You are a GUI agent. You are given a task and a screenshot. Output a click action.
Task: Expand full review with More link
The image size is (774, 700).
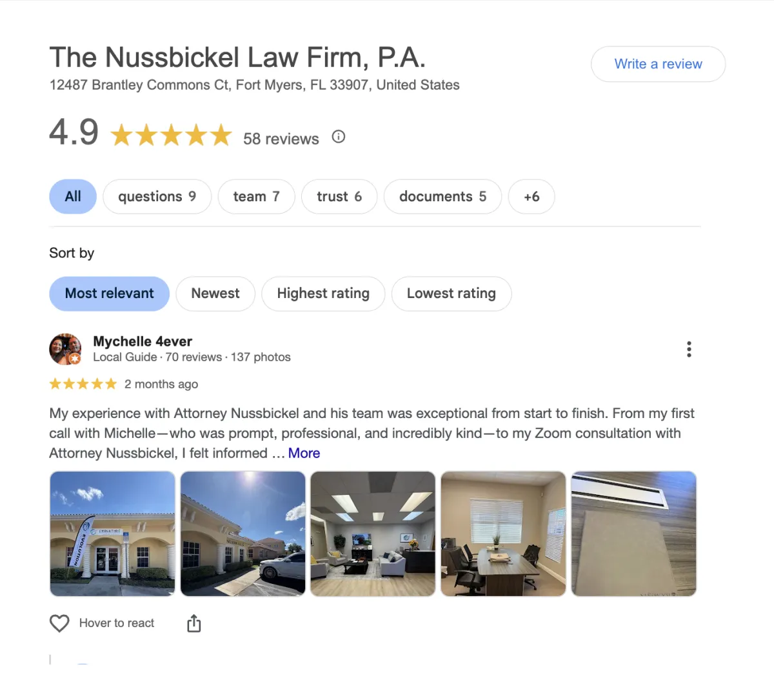(x=304, y=453)
